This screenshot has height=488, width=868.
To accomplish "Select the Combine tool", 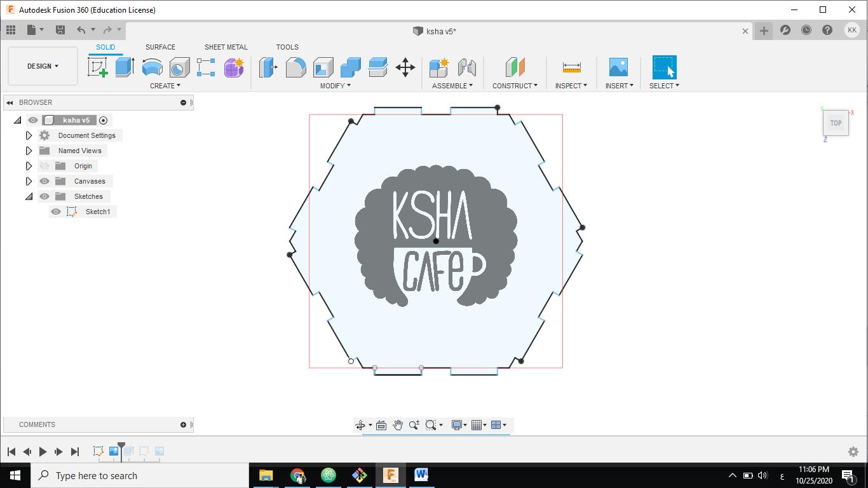I will coord(350,67).
